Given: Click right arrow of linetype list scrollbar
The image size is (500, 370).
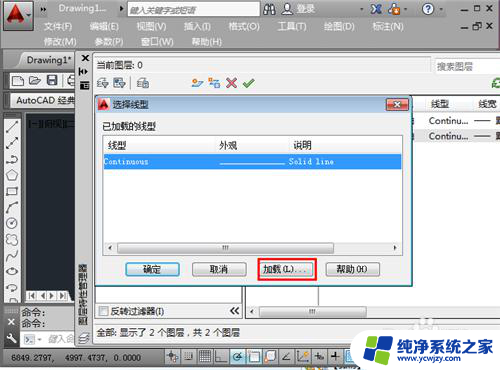Looking at the screenshot, I should [395, 248].
